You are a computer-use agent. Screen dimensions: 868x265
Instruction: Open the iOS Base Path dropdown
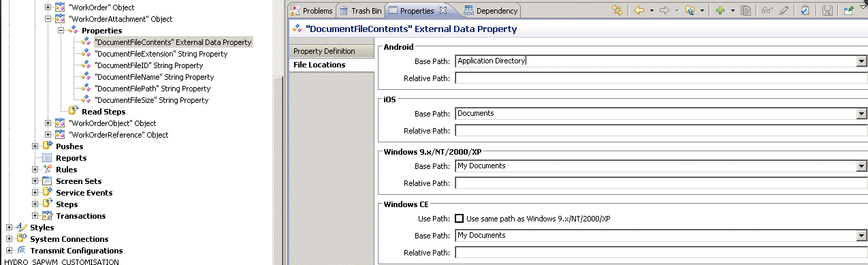click(861, 114)
